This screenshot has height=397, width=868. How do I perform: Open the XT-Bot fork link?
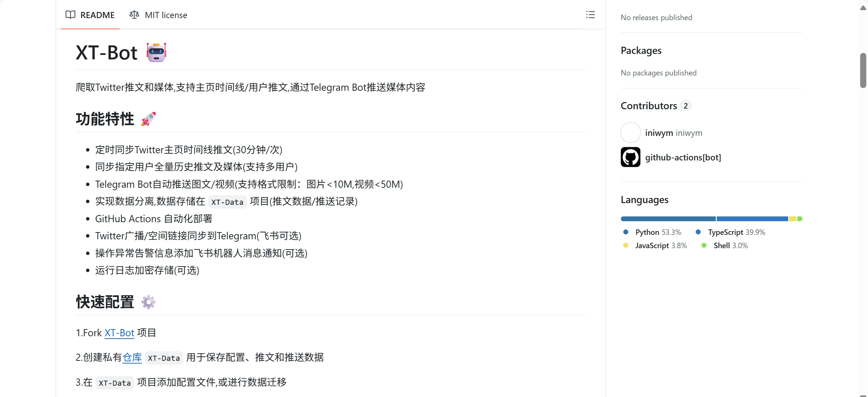[119, 333]
